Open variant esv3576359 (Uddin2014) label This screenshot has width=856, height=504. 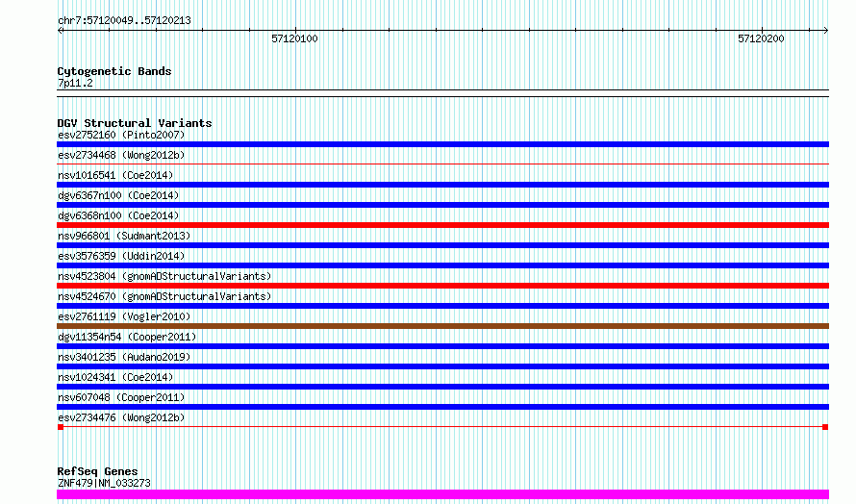121,256
